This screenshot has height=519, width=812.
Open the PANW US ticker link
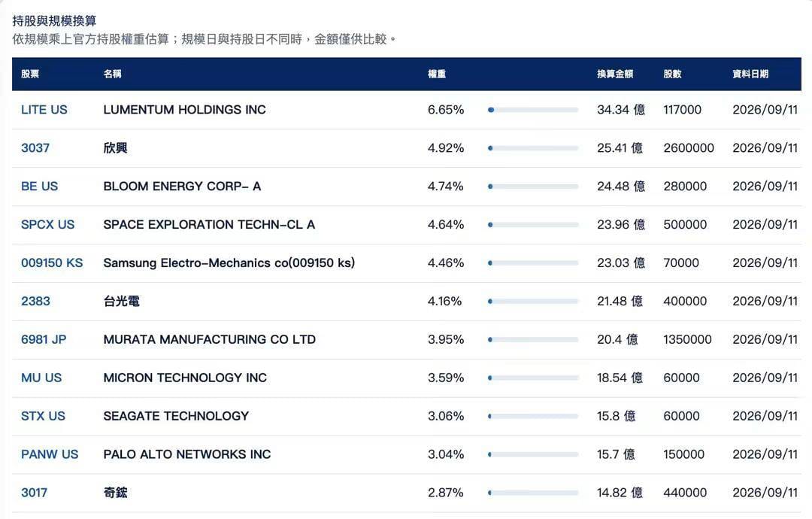50,455
